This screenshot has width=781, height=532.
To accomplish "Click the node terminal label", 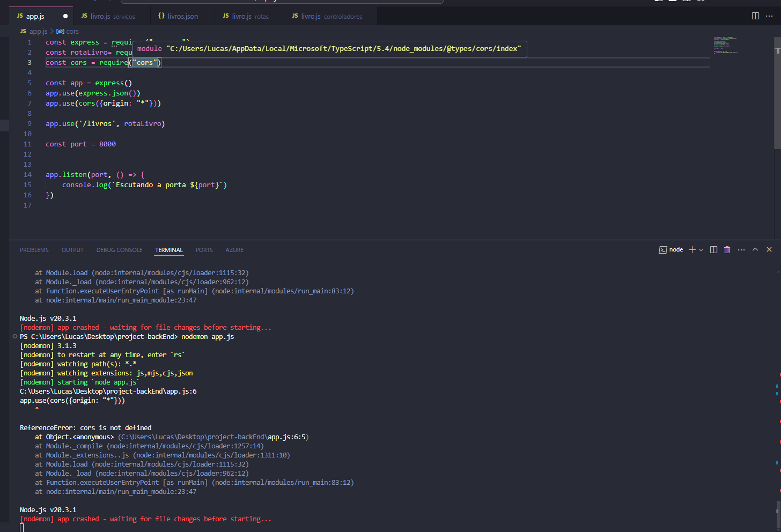I will point(671,250).
